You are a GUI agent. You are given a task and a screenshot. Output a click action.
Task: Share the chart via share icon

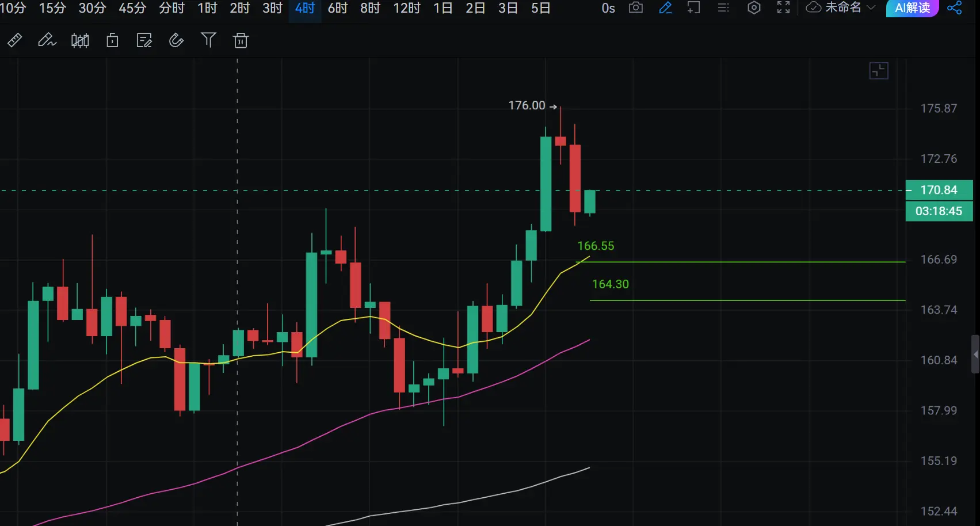[x=954, y=8]
